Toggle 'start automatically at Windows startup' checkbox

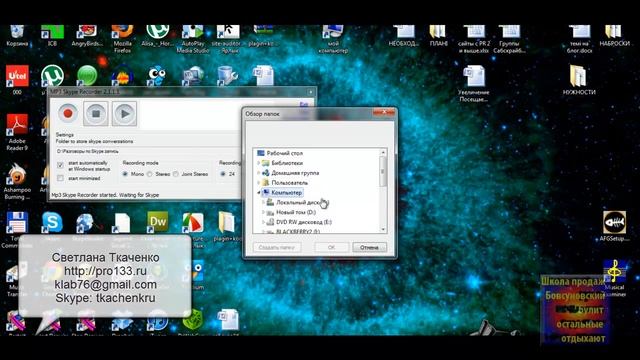[x=60, y=165]
